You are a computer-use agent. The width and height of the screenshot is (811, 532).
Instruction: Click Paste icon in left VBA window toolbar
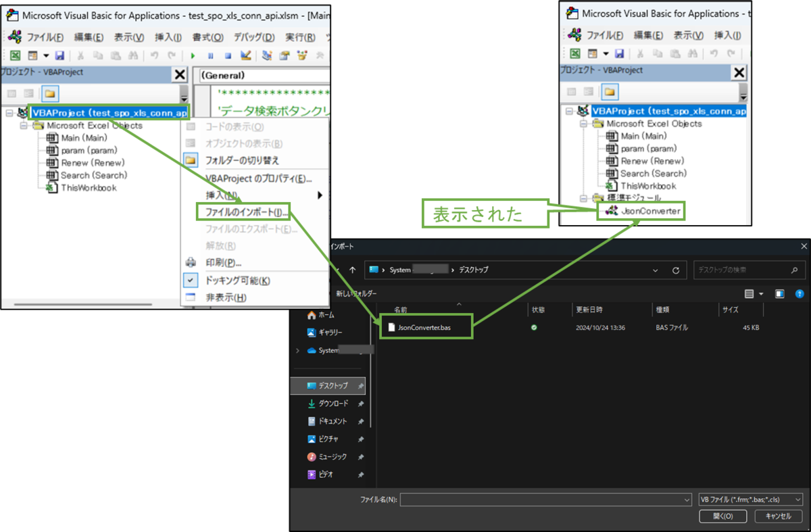coord(116,55)
